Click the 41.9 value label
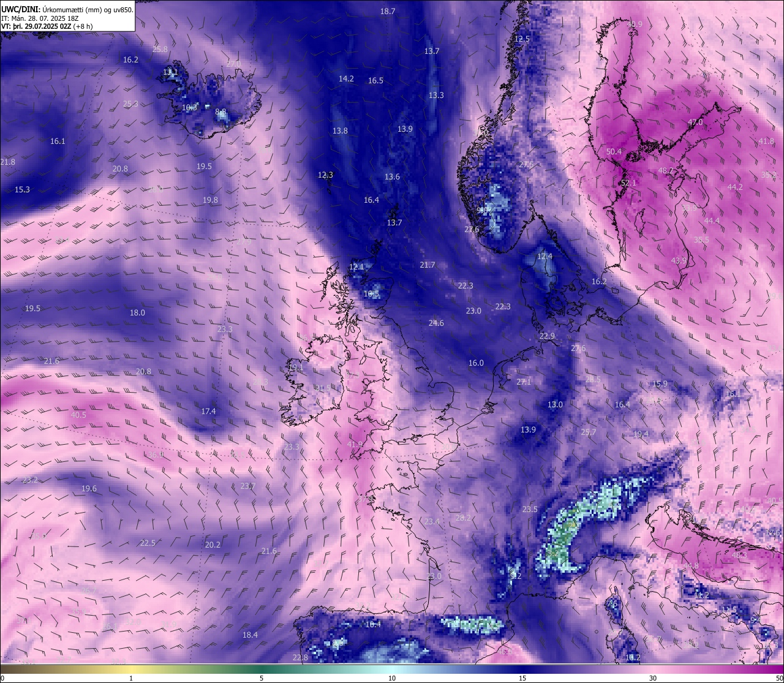The image size is (784, 683). (x=355, y=444)
